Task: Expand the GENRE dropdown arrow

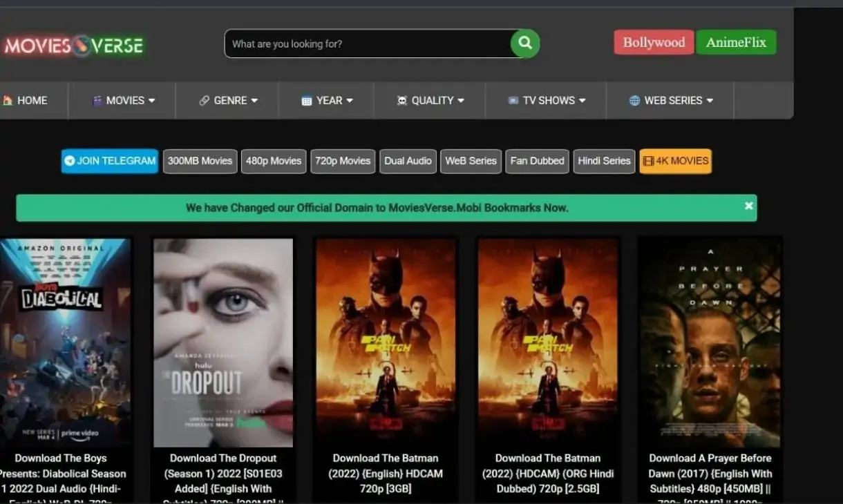Action: click(x=254, y=100)
